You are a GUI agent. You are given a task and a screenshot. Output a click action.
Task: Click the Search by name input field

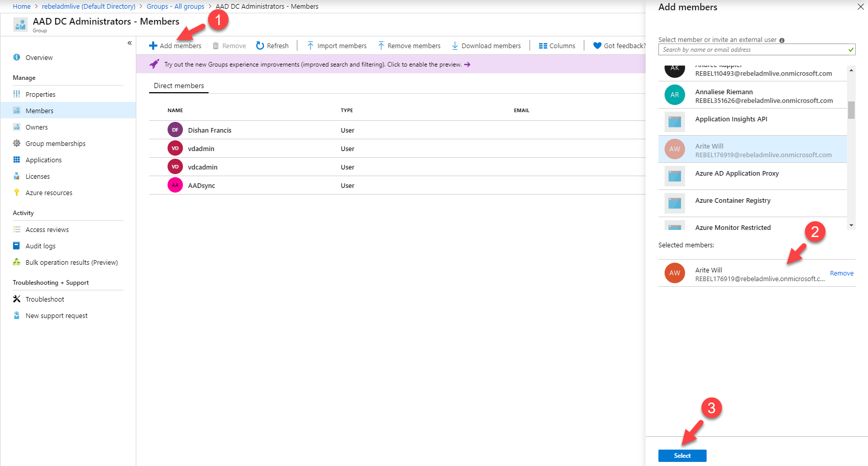pos(757,50)
